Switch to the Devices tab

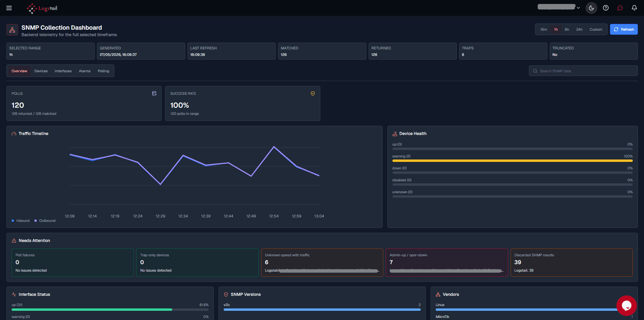click(41, 71)
